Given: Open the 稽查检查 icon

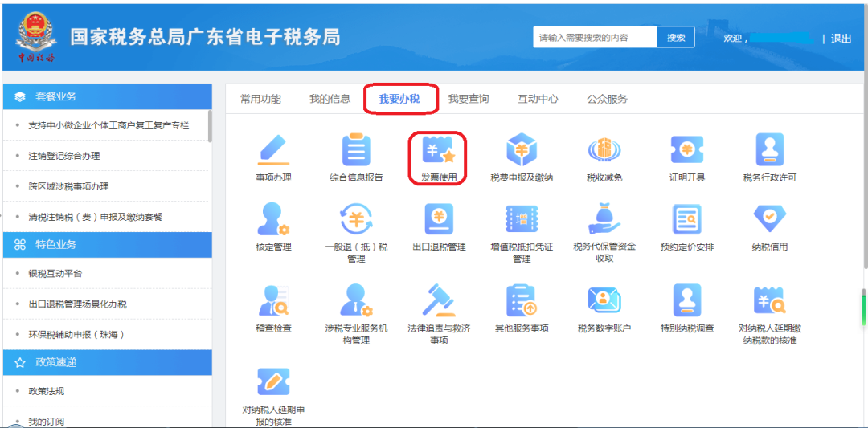Looking at the screenshot, I should tap(273, 301).
